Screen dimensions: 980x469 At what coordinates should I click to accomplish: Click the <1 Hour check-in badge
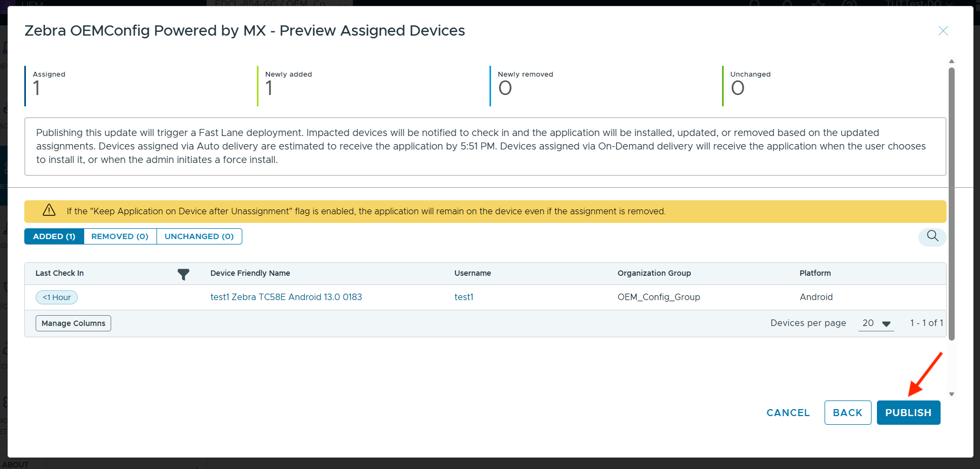click(x=57, y=297)
